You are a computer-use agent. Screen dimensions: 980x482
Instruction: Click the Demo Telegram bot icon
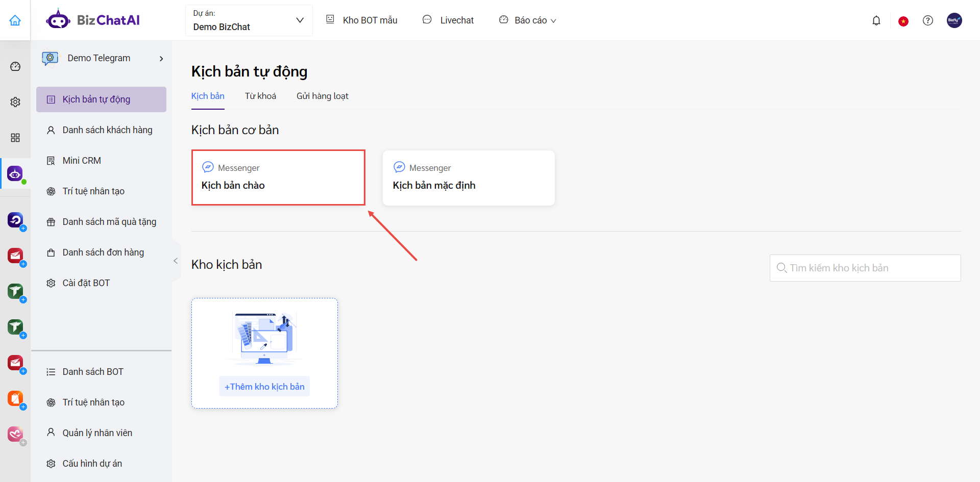tap(50, 58)
